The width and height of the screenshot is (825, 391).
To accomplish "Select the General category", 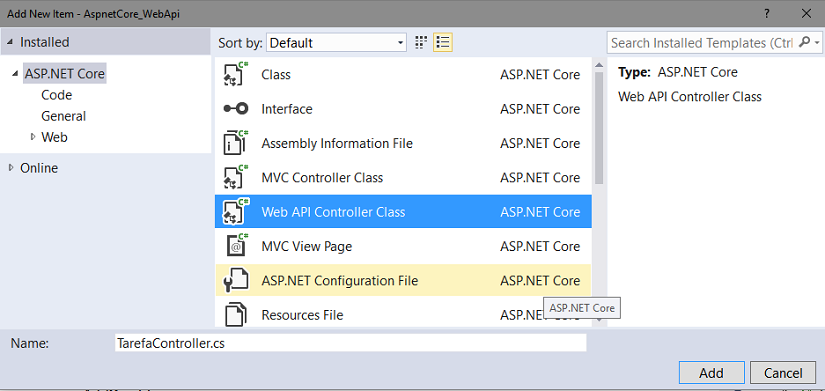I will [x=64, y=116].
